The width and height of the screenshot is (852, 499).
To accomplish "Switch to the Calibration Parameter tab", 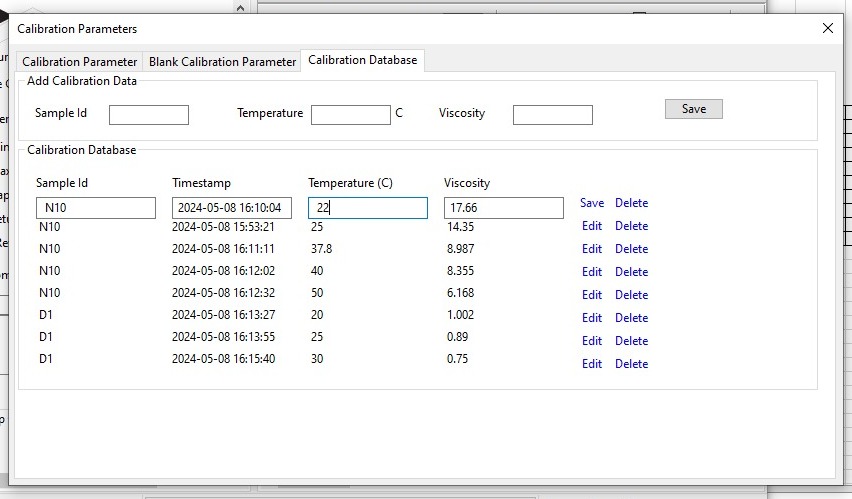I will click(x=80, y=62).
